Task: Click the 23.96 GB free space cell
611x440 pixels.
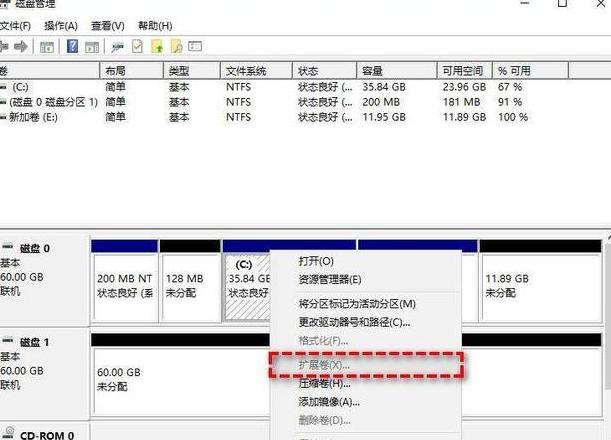Action: 464,87
